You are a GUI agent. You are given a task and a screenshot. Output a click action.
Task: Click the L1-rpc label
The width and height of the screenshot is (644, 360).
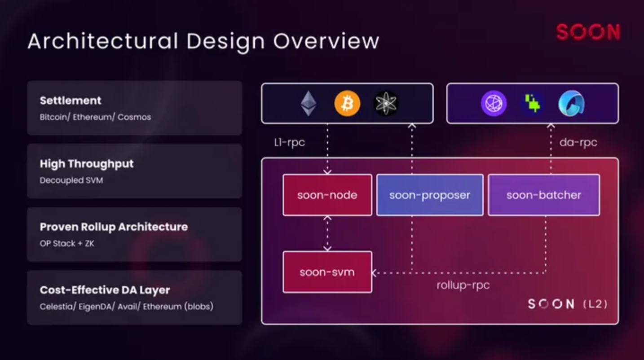point(289,142)
